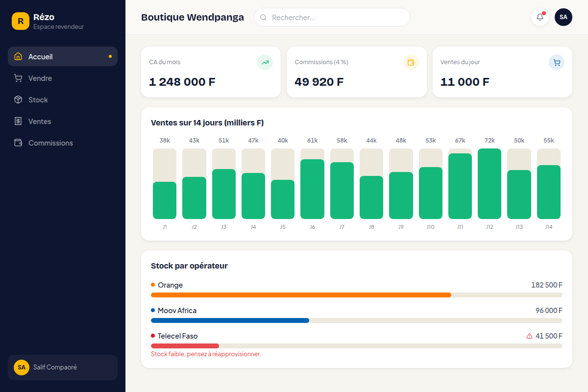Click the Stock par opérateur heading

click(x=189, y=266)
